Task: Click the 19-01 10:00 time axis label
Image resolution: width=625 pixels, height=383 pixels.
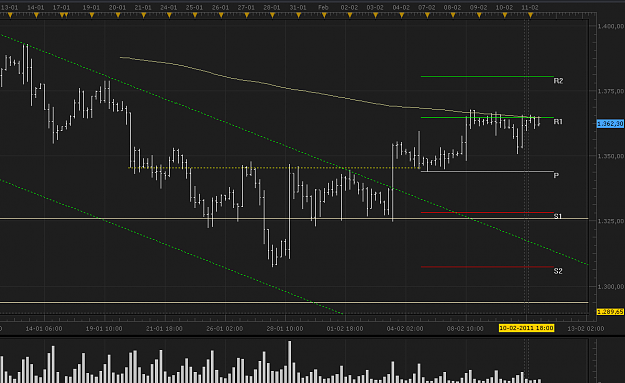Action: pyautogui.click(x=104, y=329)
